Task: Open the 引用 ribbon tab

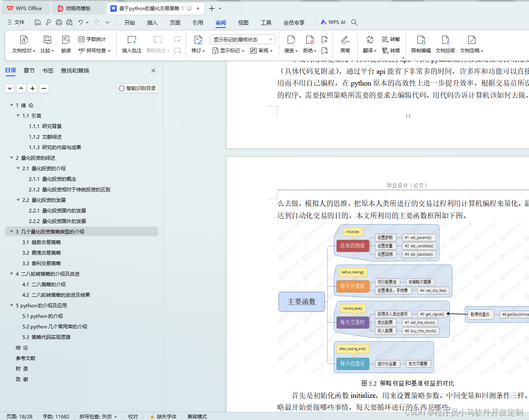Action: click(x=198, y=22)
